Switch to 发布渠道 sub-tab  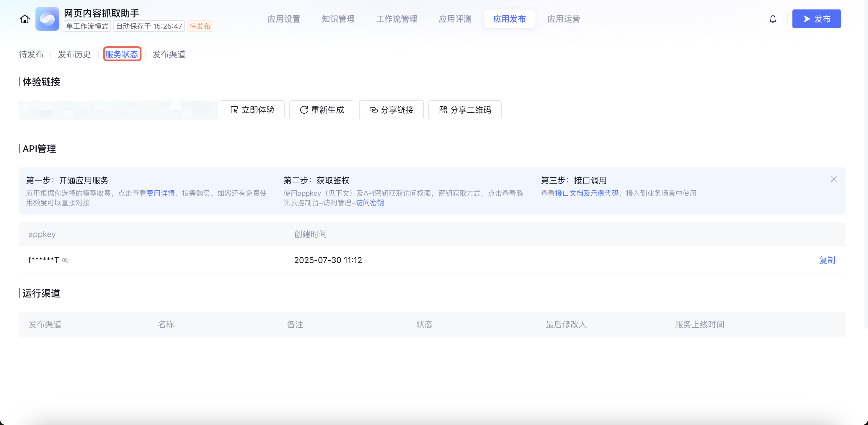pos(169,55)
